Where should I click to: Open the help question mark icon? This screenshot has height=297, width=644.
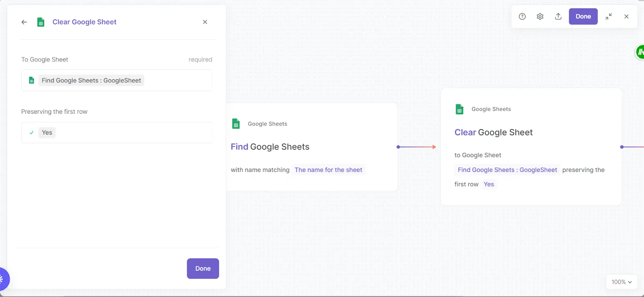(x=522, y=16)
